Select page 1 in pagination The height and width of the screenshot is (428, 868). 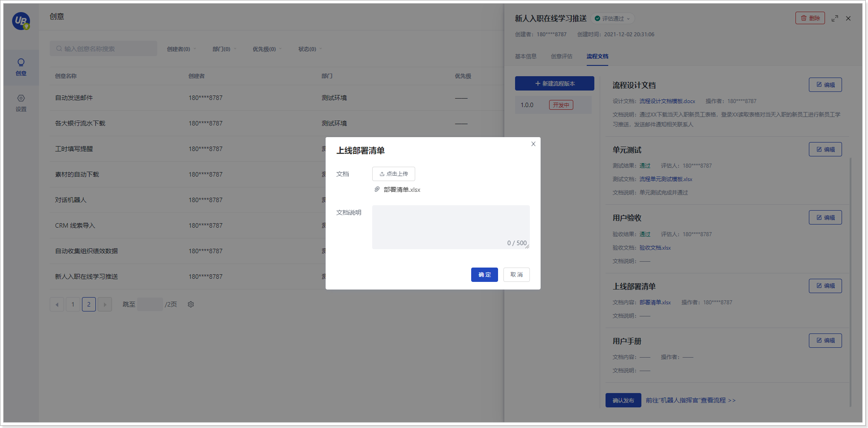[73, 304]
